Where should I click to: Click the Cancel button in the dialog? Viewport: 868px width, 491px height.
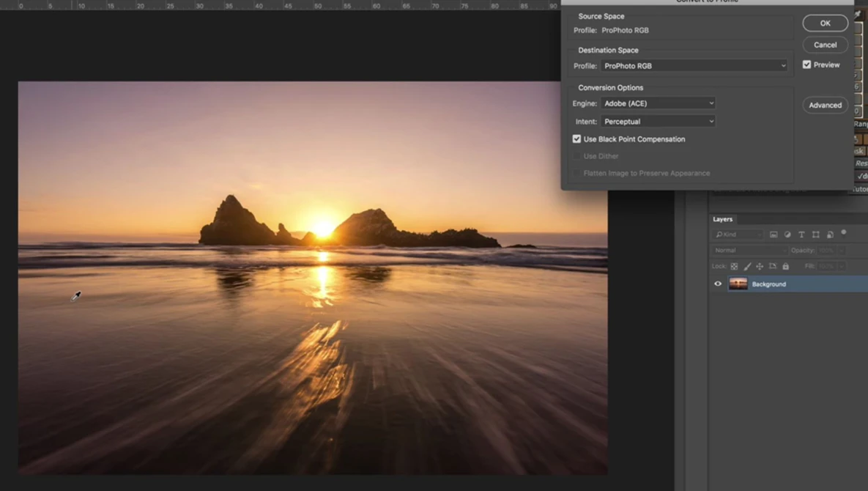click(825, 45)
